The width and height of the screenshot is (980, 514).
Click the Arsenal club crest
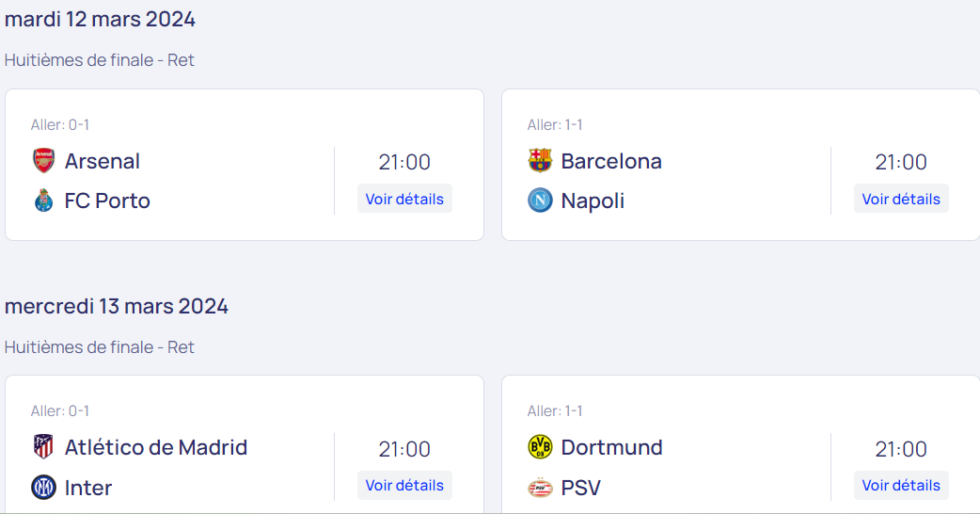[x=44, y=161]
